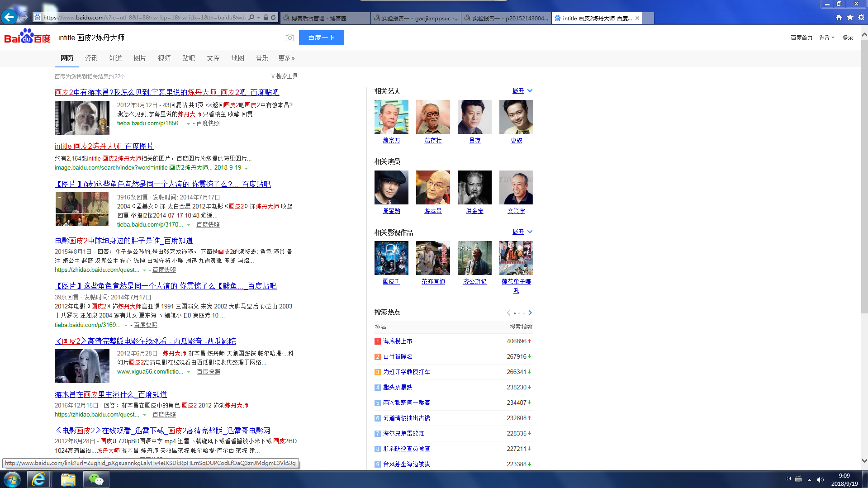Screen dimensions: 868x488
Task: Open the 洪金宝 actor name link
Action: click(474, 211)
